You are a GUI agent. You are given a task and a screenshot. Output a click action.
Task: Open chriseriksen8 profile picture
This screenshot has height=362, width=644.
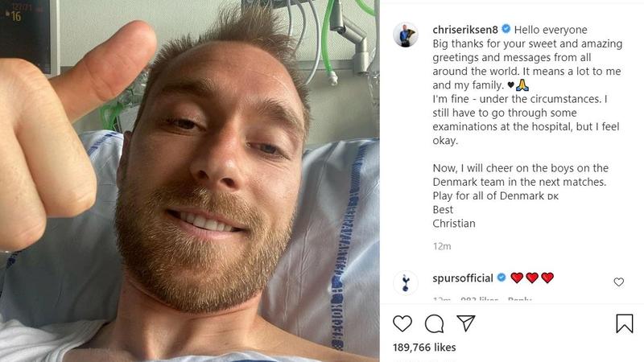tap(406, 35)
